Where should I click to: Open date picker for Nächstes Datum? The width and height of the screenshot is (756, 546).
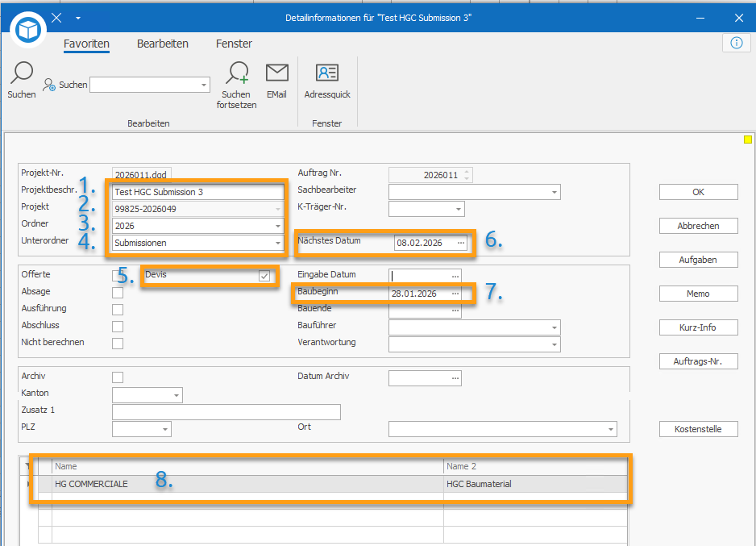(x=461, y=243)
